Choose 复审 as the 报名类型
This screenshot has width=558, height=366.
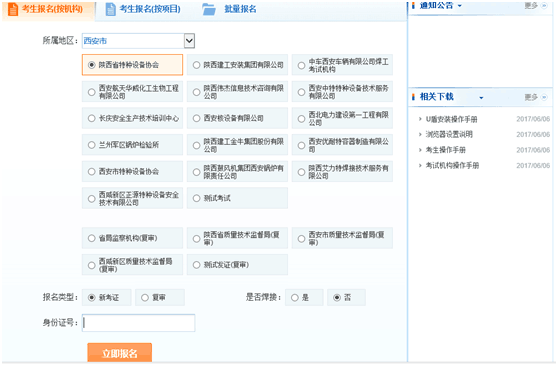coord(145,298)
